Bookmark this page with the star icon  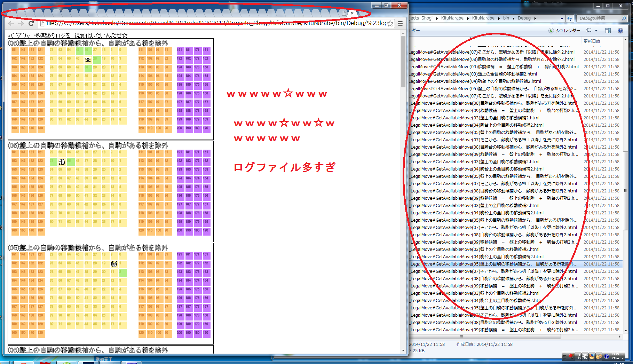click(390, 23)
